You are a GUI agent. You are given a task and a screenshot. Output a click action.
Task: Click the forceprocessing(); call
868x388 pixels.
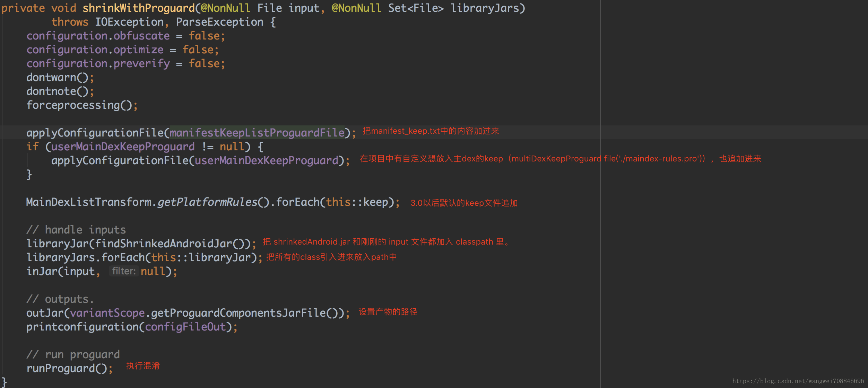click(82, 105)
